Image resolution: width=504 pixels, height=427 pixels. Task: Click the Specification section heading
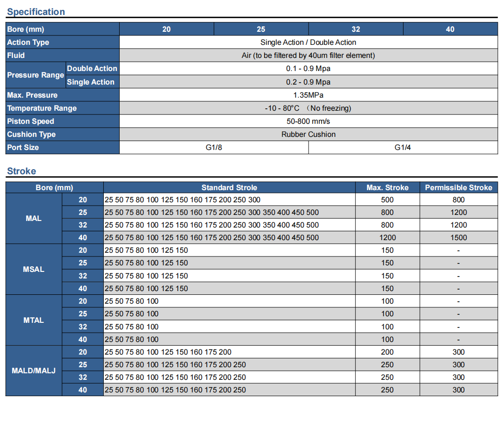(x=36, y=12)
